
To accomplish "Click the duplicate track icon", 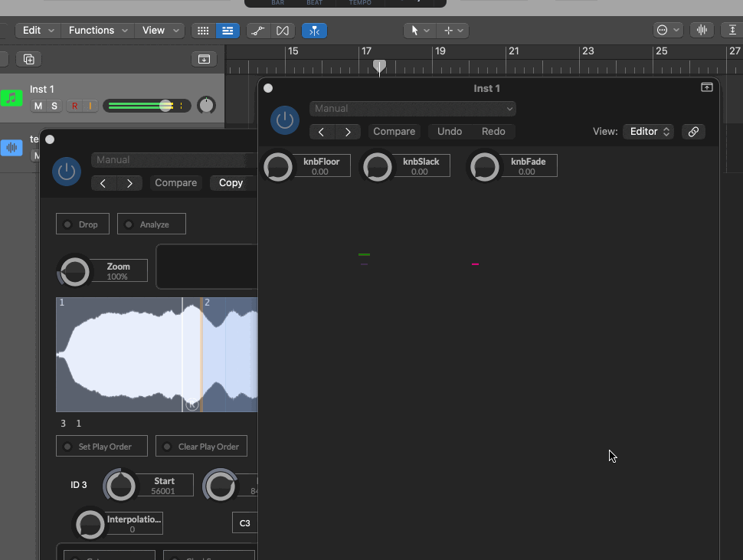I will pyautogui.click(x=29, y=59).
